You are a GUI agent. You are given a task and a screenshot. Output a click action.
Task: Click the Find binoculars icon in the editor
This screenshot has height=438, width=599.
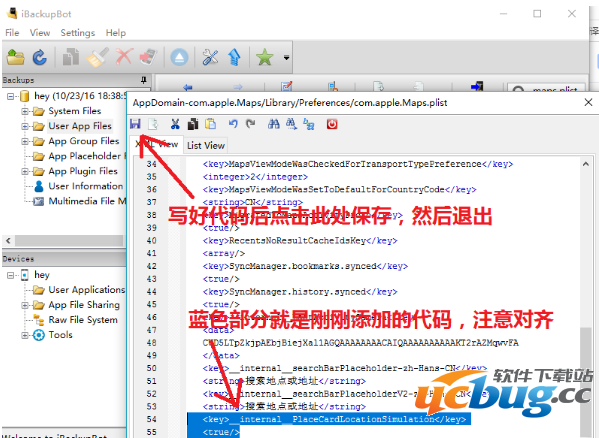point(274,124)
